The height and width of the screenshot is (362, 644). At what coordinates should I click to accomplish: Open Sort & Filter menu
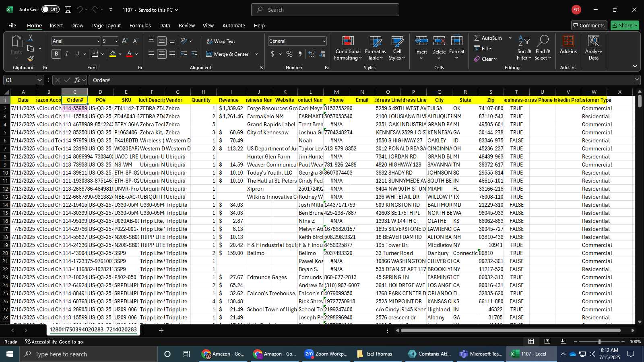[524, 48]
